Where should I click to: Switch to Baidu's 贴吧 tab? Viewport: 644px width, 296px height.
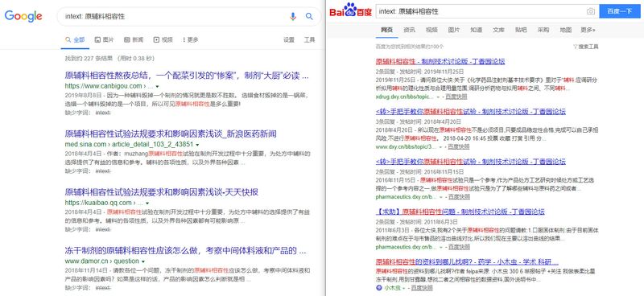coord(521,30)
